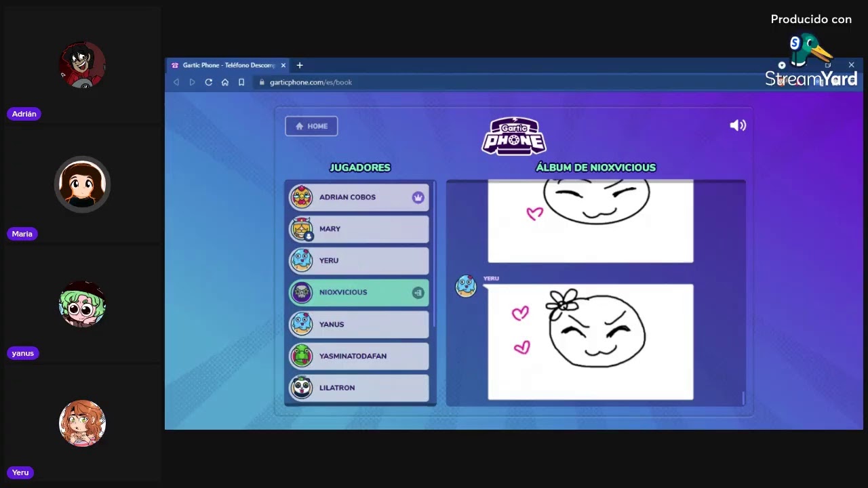Image resolution: width=868 pixels, height=488 pixels.
Task: Close the Gartic Phone browser tab
Action: coord(283,65)
